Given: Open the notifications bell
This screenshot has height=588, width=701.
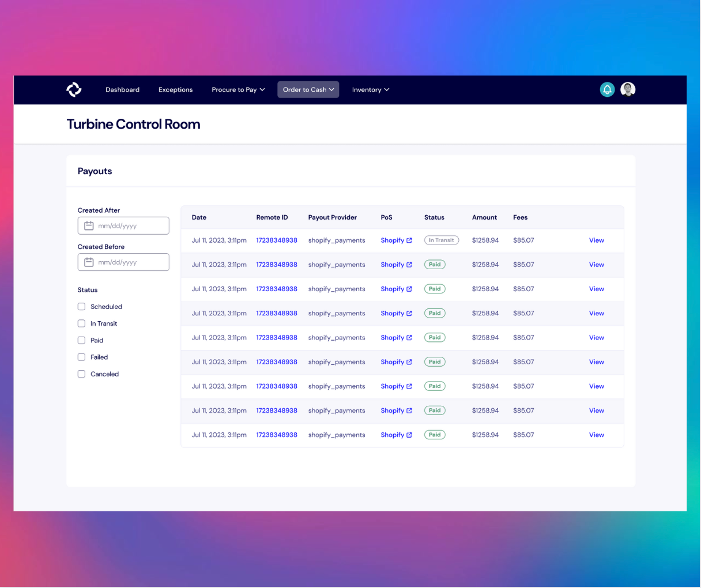Looking at the screenshot, I should tap(607, 89).
